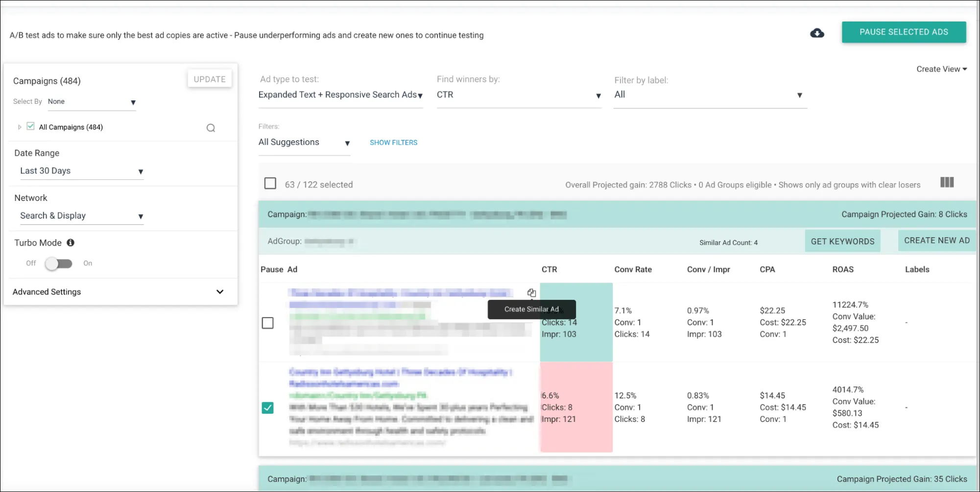Image resolution: width=980 pixels, height=492 pixels.
Task: Expand All Campaigns tree arrow
Action: tap(20, 127)
